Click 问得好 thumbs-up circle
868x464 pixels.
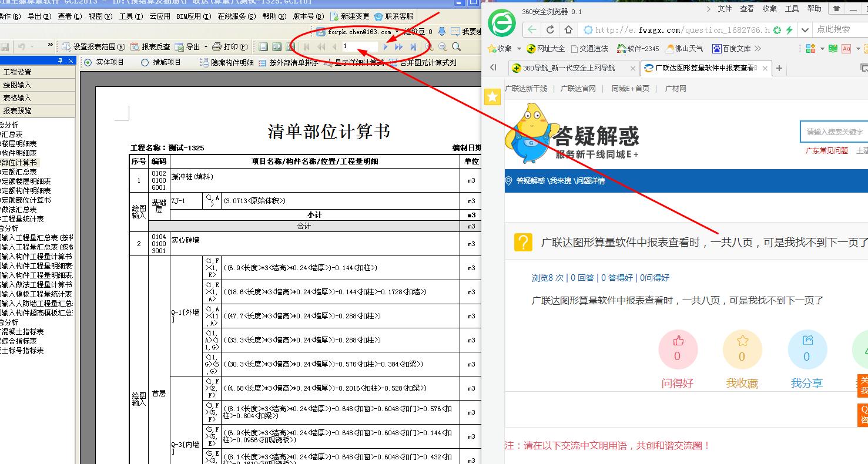[x=678, y=350]
